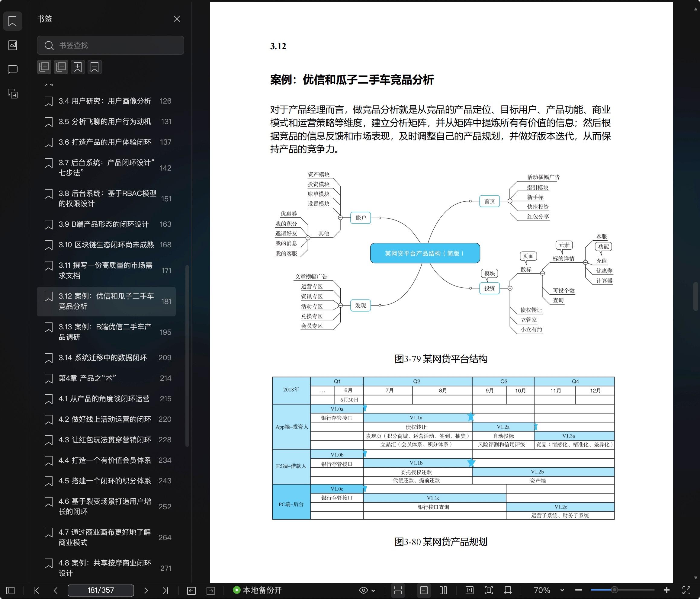This screenshot has width=700, height=599.
Task: Open bookmark 4.4 打造一个有价值会员体系
Action: (x=106, y=460)
